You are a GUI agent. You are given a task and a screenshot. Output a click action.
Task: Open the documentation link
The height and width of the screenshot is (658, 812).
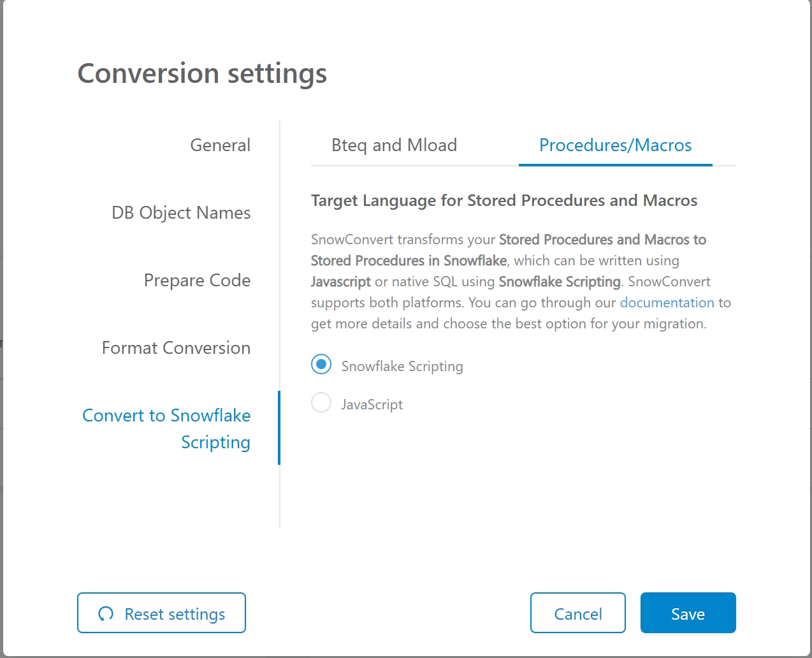click(667, 303)
